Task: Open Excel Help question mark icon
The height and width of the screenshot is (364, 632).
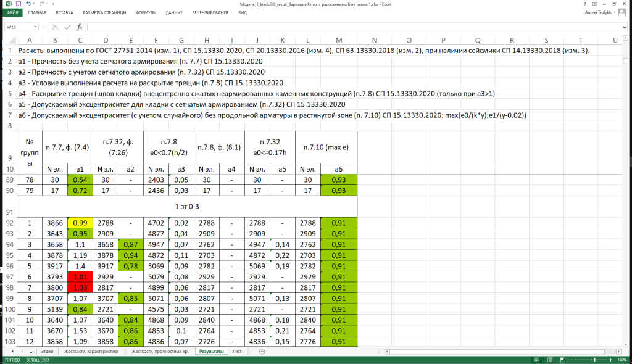Action: (584, 4)
